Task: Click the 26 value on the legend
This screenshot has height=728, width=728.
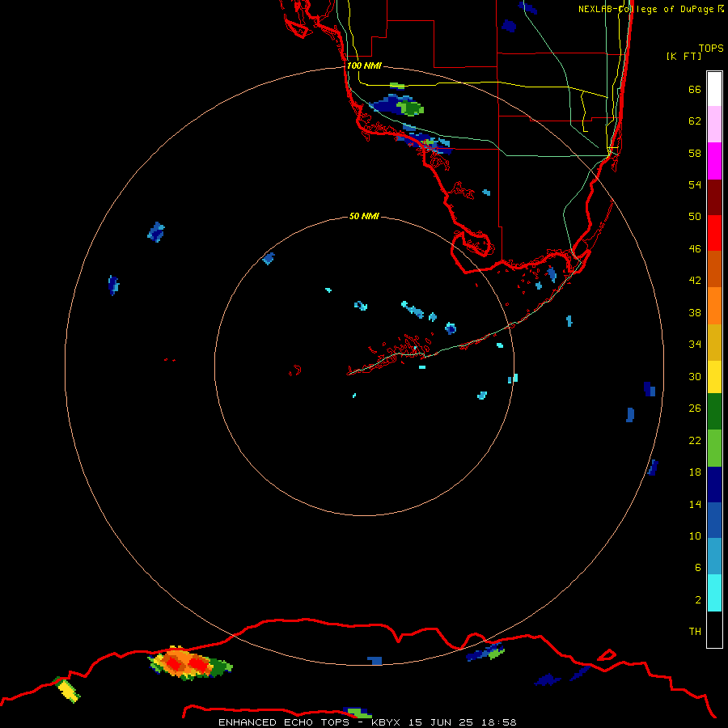Action: (x=695, y=408)
